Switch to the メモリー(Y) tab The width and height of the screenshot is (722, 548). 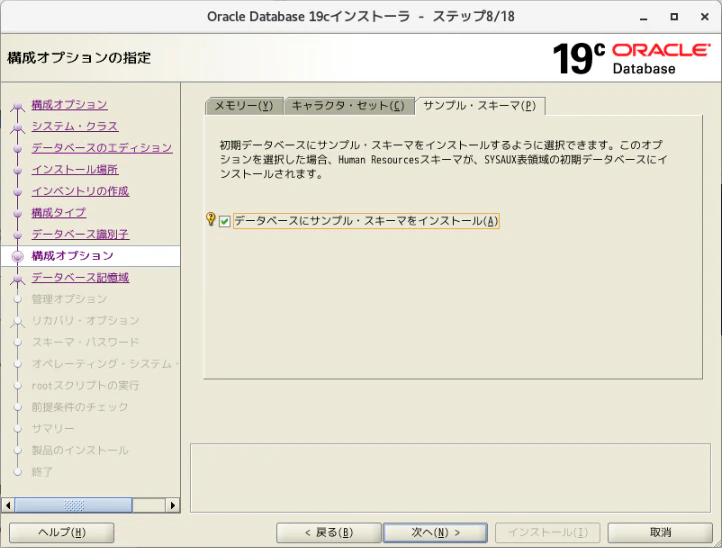244,106
